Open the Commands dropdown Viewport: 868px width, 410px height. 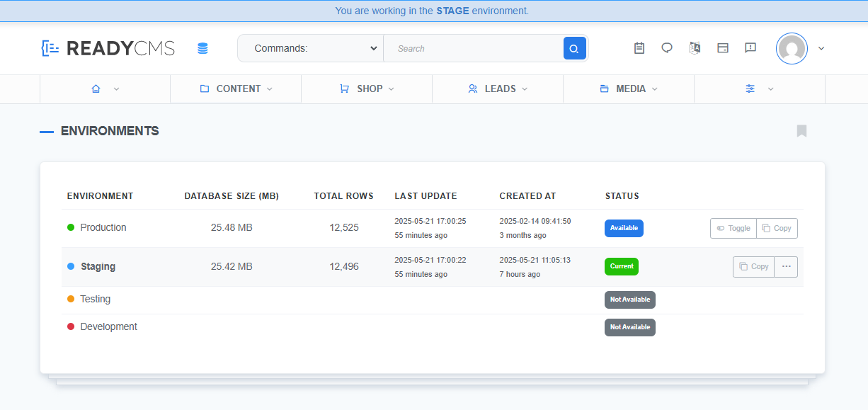pyautogui.click(x=310, y=48)
